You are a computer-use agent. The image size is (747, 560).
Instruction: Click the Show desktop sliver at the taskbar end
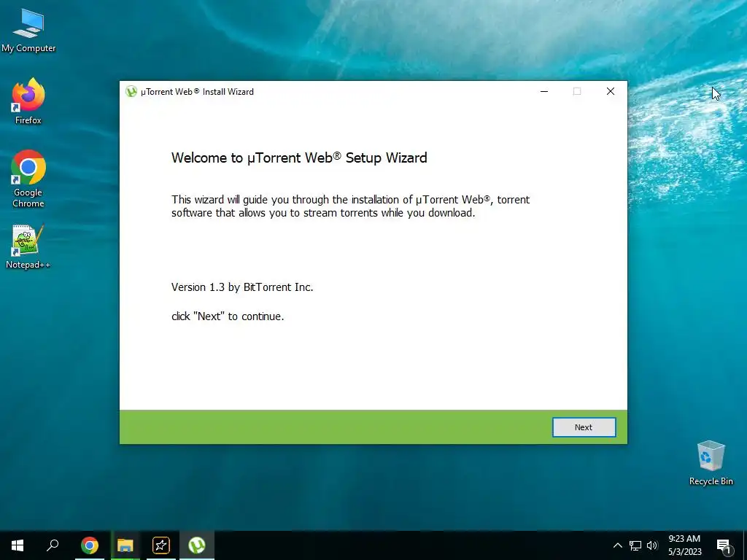(x=745, y=545)
